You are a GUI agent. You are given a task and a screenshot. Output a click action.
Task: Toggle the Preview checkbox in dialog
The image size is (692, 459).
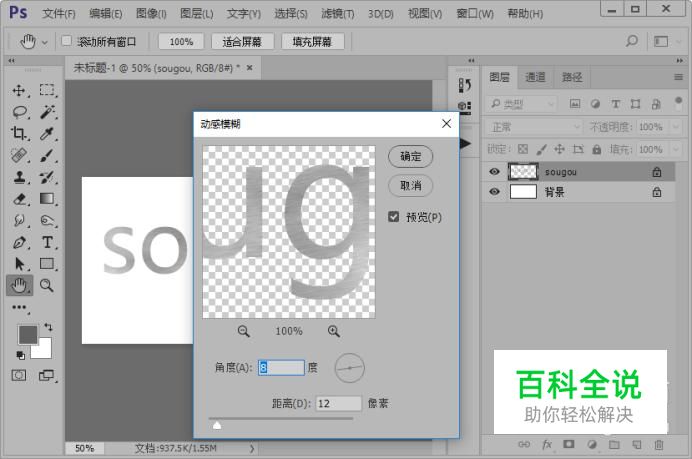pos(394,217)
